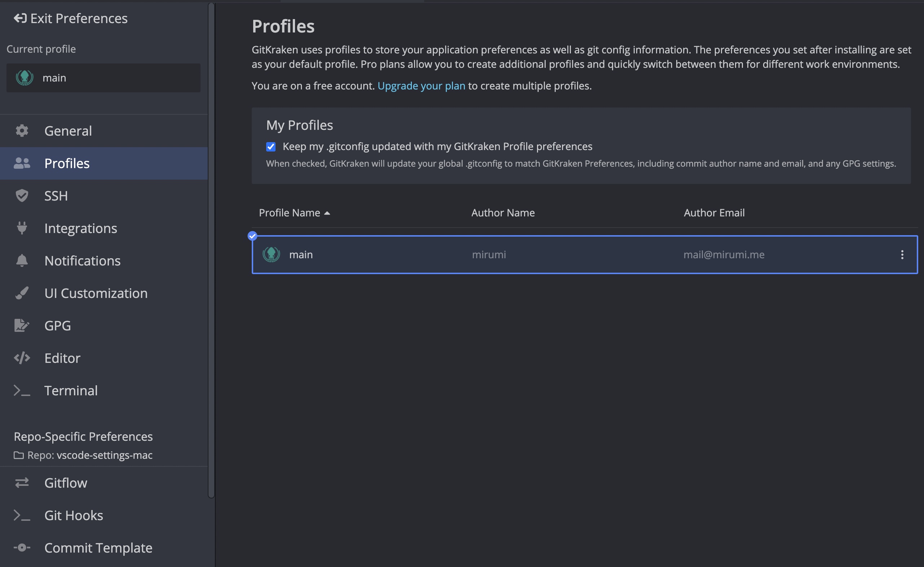Click the General gear icon
Image resolution: width=924 pixels, height=567 pixels.
pyautogui.click(x=22, y=131)
